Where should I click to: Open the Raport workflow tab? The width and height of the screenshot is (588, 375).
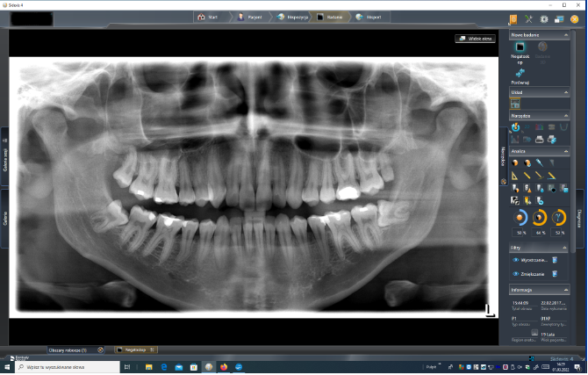369,17
